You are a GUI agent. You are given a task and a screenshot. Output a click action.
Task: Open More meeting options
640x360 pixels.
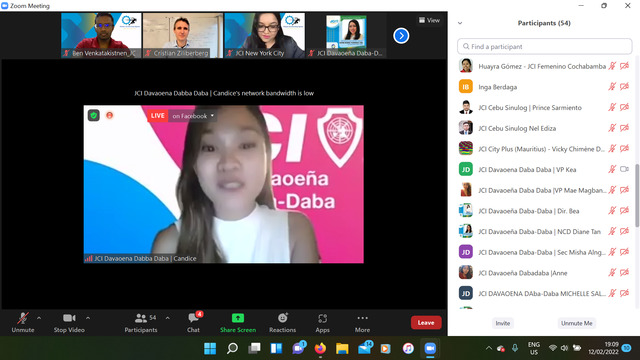pyautogui.click(x=362, y=322)
